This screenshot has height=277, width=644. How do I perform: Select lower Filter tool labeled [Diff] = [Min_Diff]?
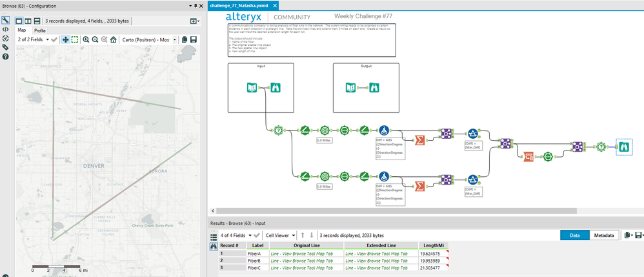[473, 180]
